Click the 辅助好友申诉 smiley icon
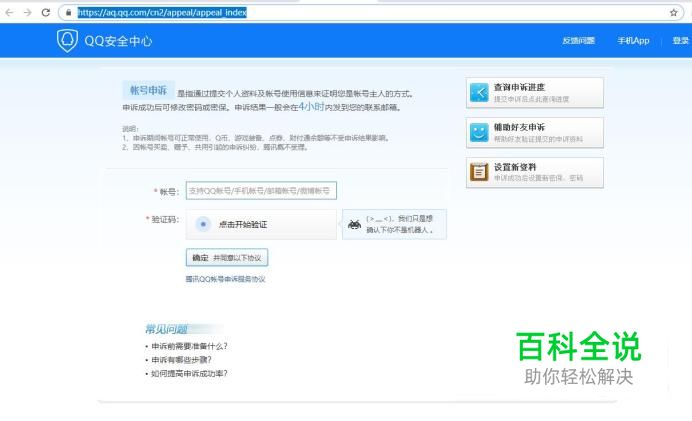The height and width of the screenshot is (421, 692). (x=479, y=132)
